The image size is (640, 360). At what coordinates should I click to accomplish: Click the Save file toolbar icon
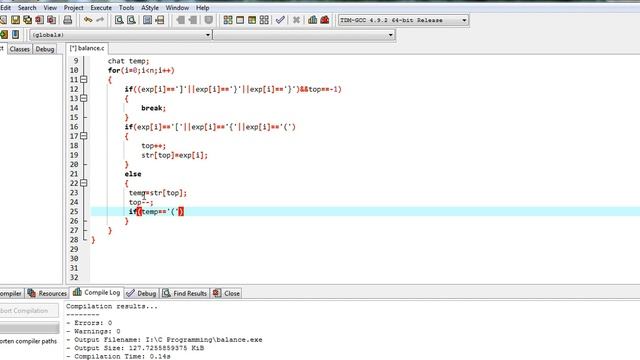[x=16, y=20]
